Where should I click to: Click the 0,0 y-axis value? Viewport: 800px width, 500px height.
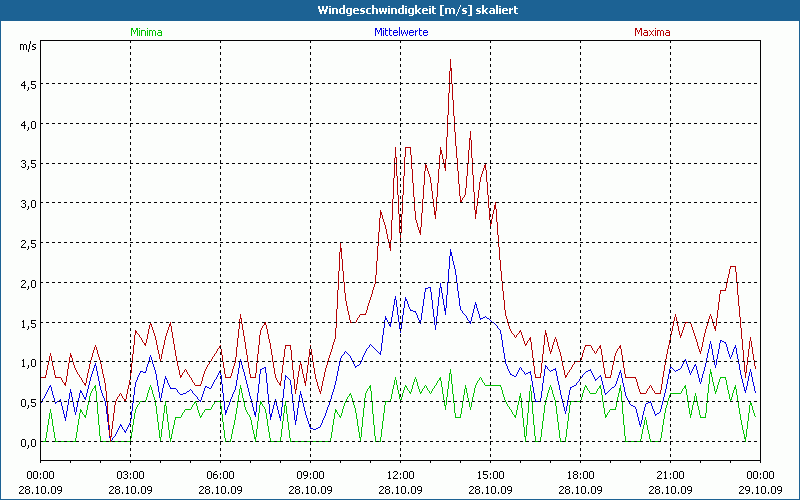click(x=28, y=443)
